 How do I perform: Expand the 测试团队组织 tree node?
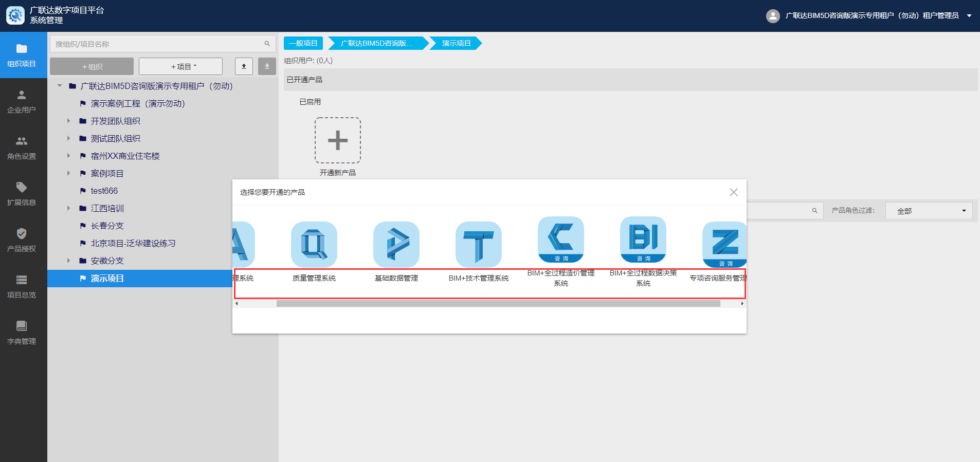(68, 138)
